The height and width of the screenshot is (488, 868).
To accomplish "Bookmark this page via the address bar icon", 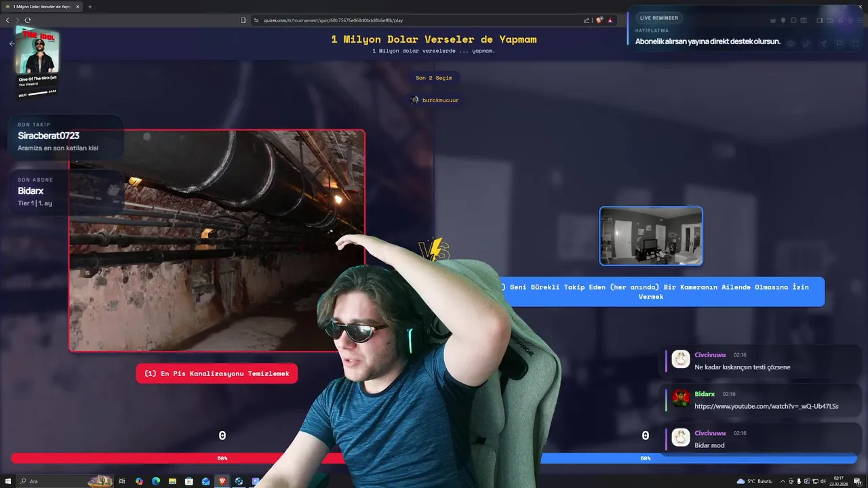I will [243, 20].
